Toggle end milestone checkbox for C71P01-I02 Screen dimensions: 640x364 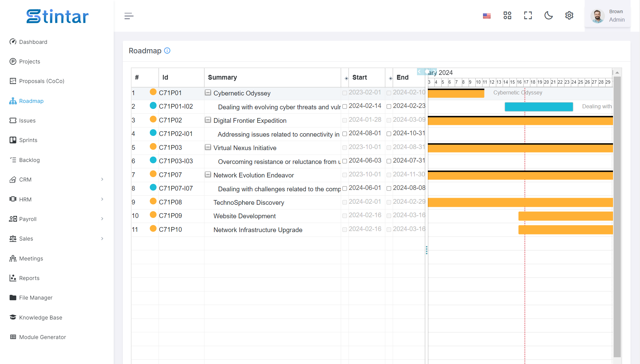(x=389, y=107)
